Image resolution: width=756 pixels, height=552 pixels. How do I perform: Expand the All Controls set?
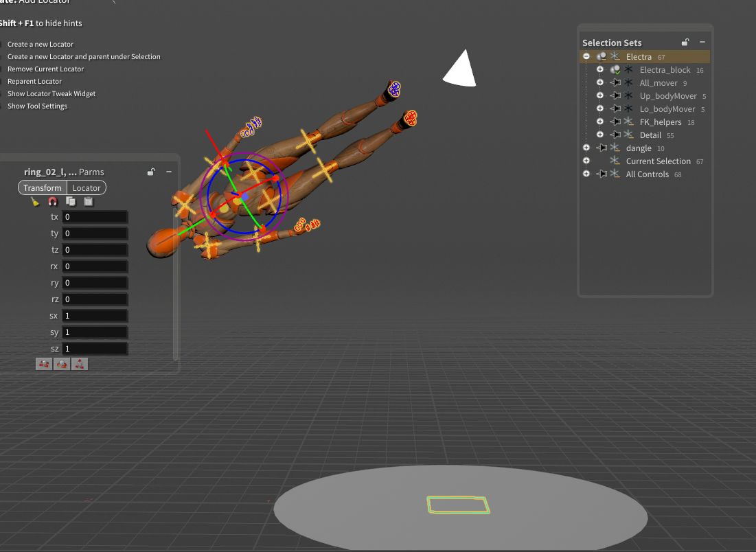pyautogui.click(x=586, y=174)
